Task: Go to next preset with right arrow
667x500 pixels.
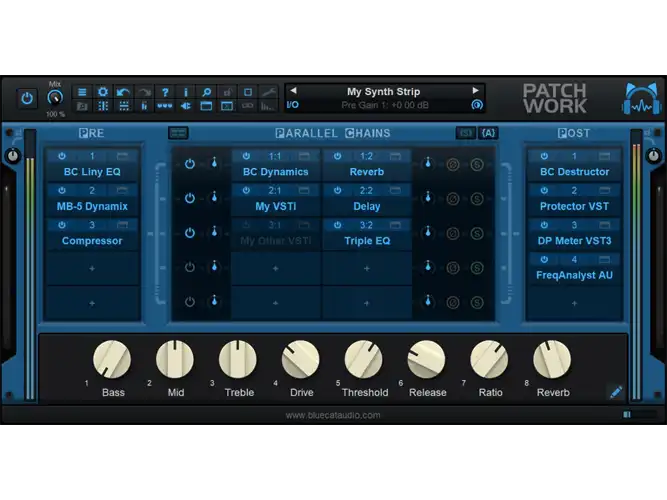Action: [476, 90]
